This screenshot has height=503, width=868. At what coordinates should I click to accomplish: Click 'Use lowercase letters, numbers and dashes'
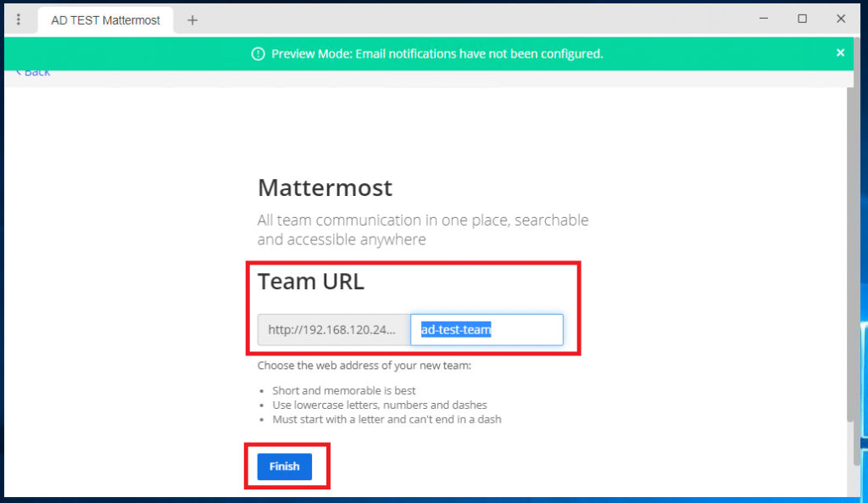tap(380, 405)
